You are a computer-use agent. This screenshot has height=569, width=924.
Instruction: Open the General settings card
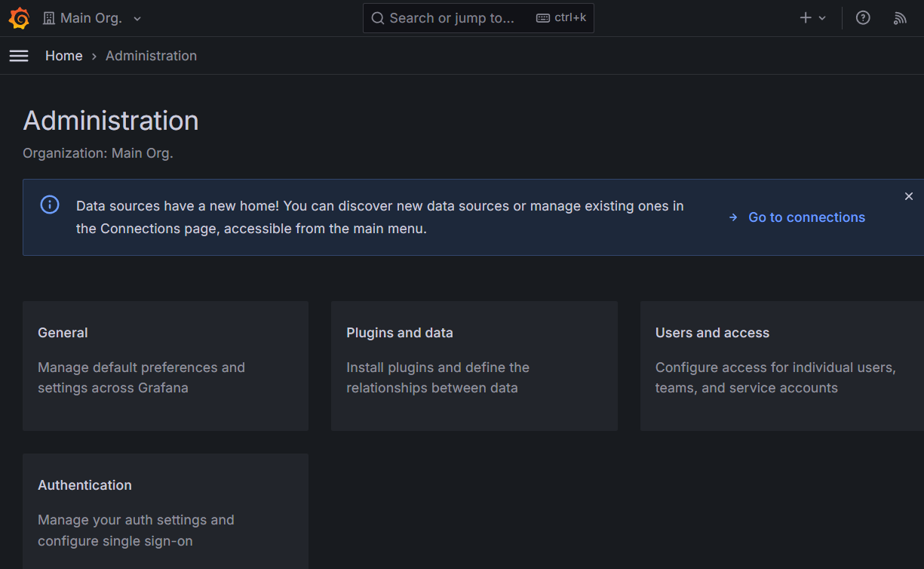tap(165, 366)
